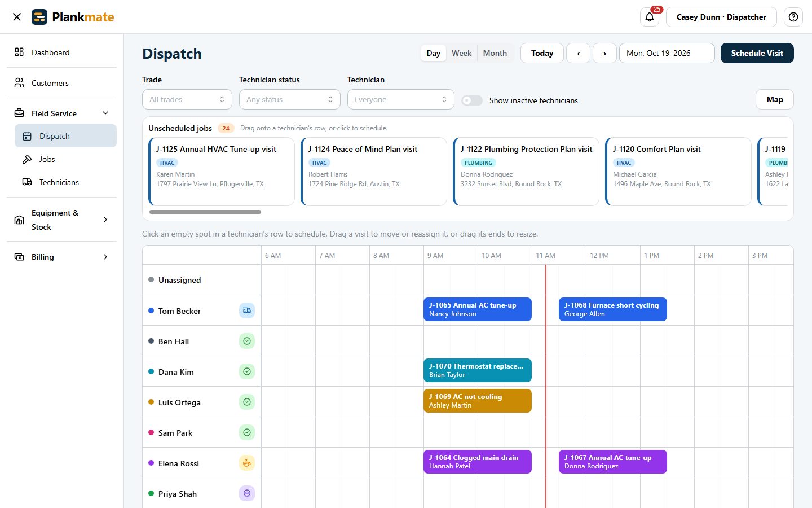Switch to Day view
812x508 pixels.
click(x=434, y=53)
